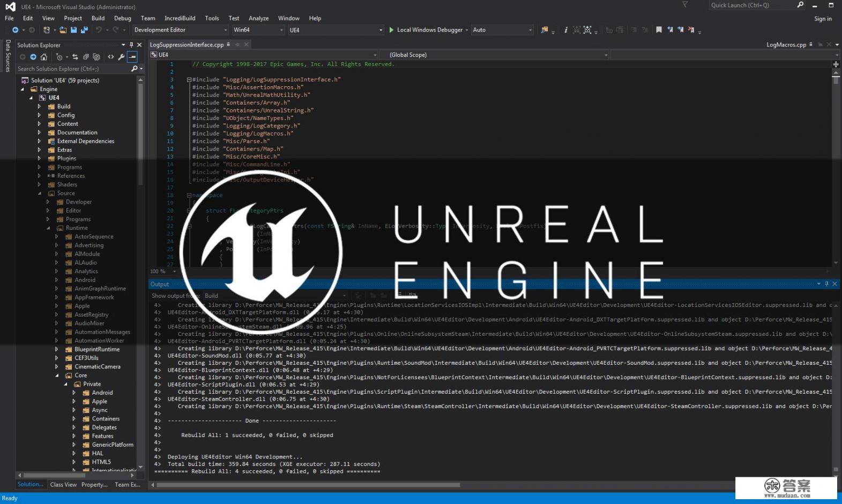The image size is (842, 504).
Task: Go to previous bookmark icon
Action: [670, 30]
